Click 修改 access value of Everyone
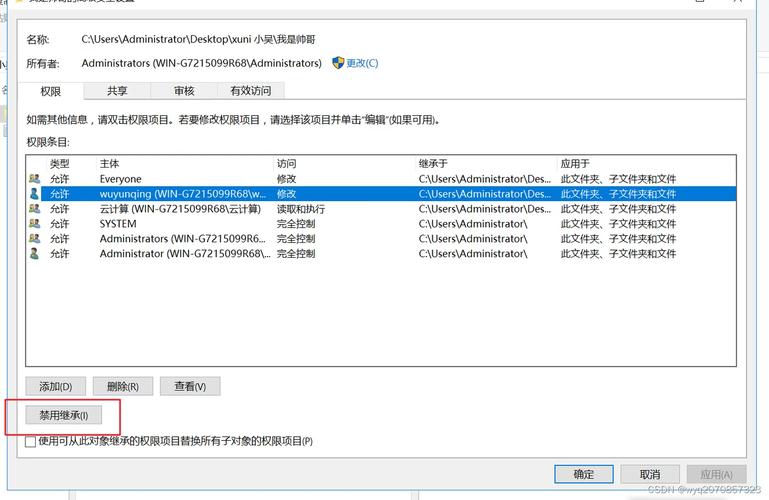Image resolution: width=769 pixels, height=500 pixels. click(x=286, y=179)
